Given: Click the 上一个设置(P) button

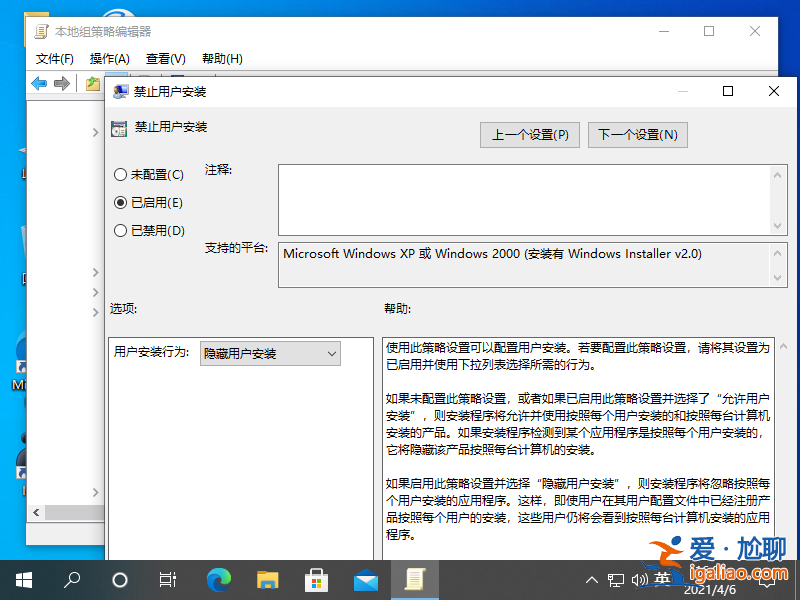Looking at the screenshot, I should (529, 134).
